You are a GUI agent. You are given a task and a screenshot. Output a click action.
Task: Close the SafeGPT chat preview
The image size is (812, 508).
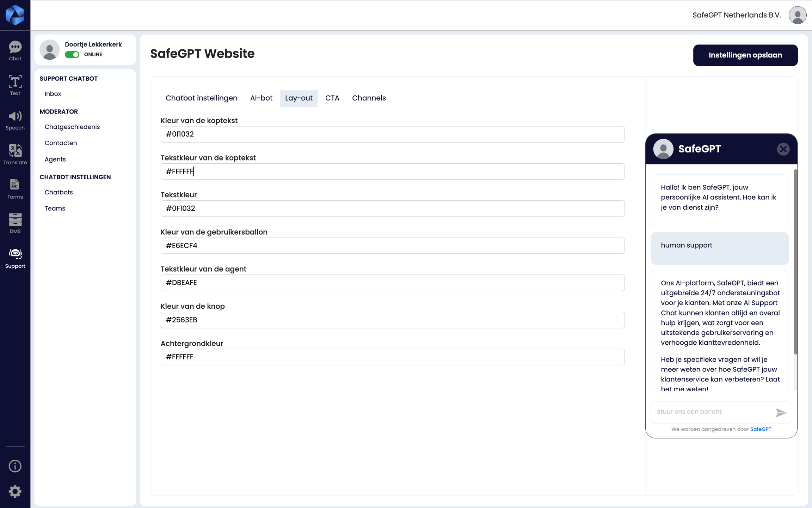tap(783, 149)
